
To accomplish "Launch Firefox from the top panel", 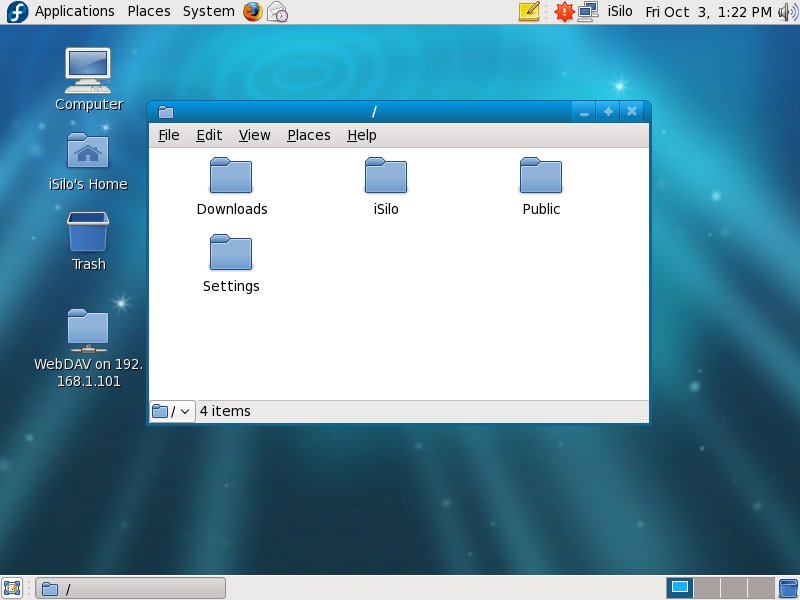I will click(253, 12).
